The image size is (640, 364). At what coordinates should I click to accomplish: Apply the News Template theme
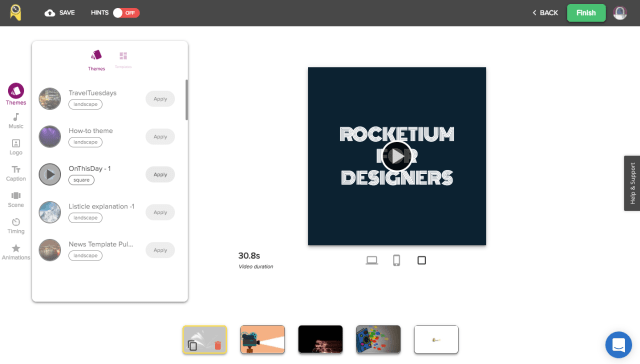160,250
